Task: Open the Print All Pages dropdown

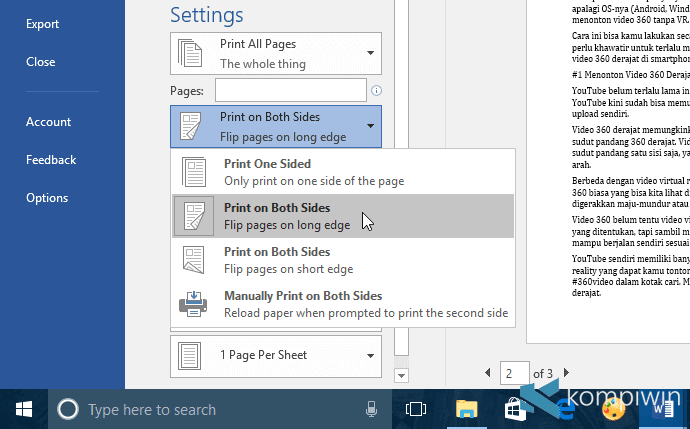Action: click(x=276, y=54)
